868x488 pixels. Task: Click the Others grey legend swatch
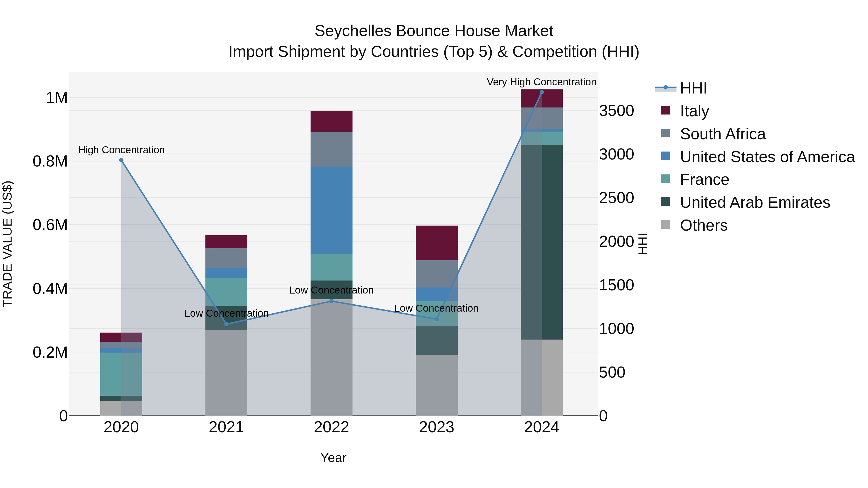(x=665, y=225)
